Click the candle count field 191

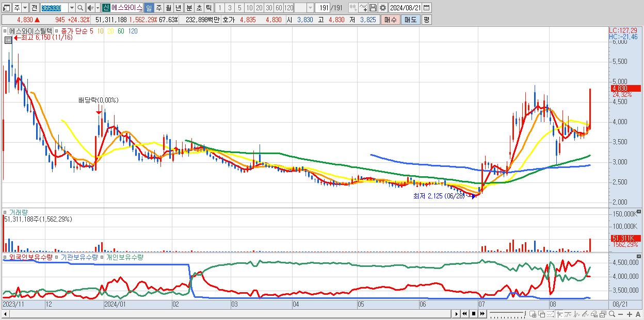[323, 8]
